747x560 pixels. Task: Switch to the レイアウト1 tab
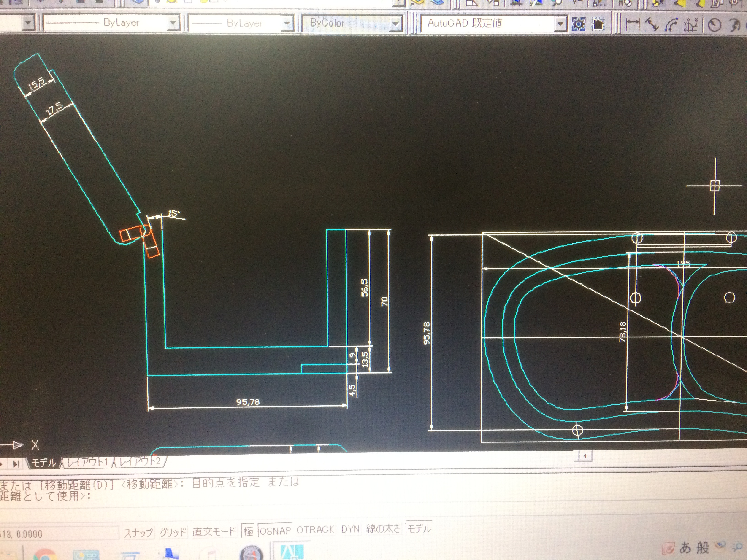pyautogui.click(x=88, y=463)
